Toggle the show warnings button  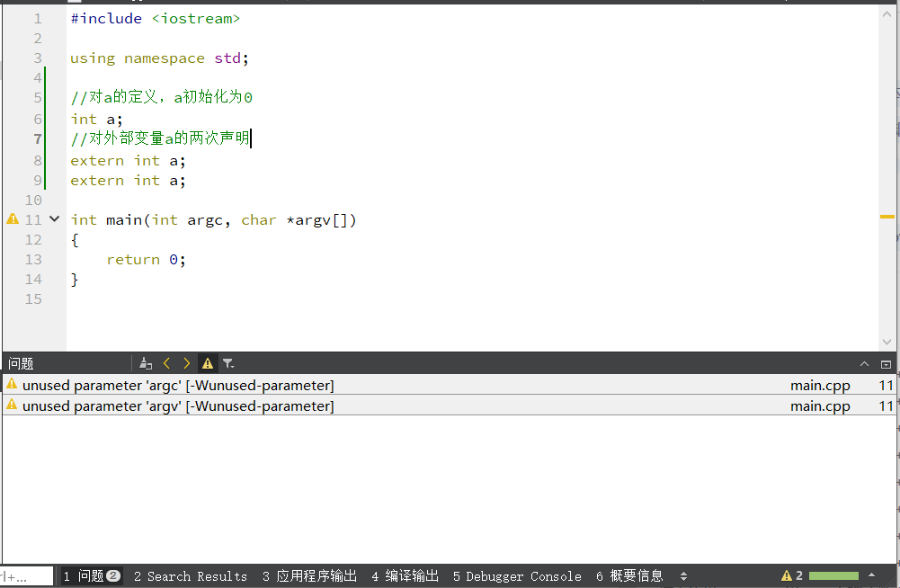coord(207,363)
